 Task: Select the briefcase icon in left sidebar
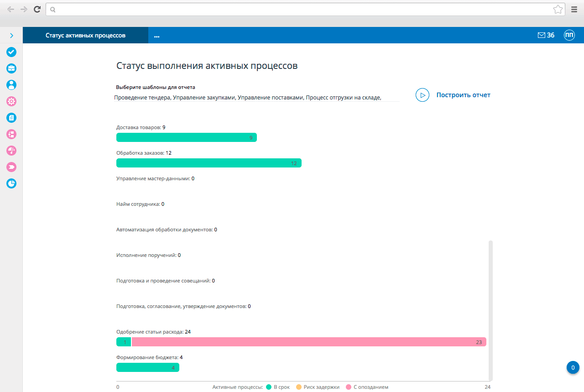point(11,68)
